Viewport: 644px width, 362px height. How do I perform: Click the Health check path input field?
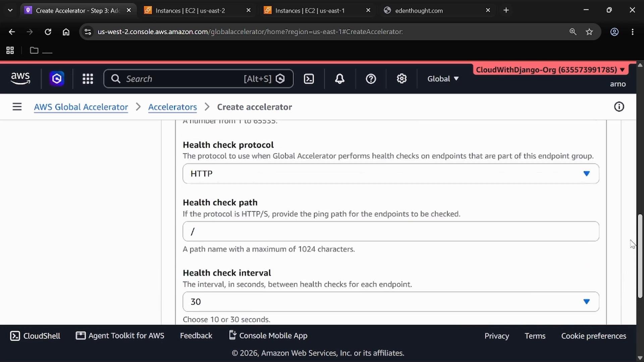[x=391, y=231]
